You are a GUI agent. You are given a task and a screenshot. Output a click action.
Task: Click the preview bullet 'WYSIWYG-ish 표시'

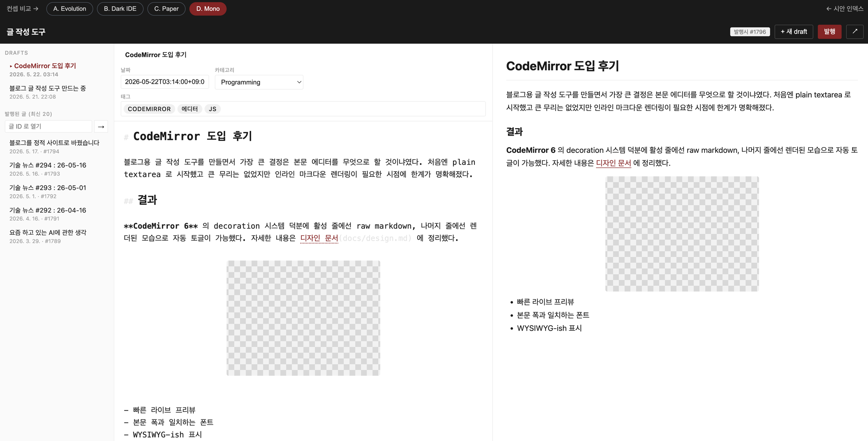click(549, 328)
